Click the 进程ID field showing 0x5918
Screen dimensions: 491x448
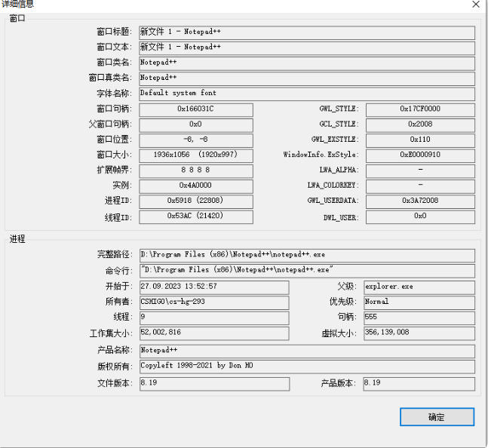(195, 201)
